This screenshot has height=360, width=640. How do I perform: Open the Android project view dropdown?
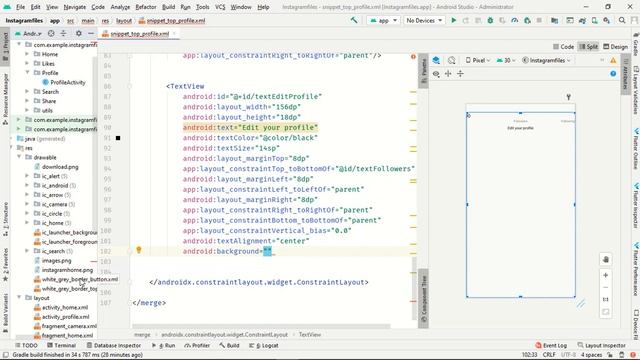28,33
